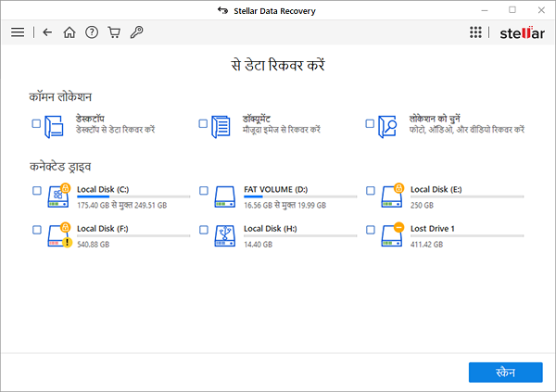This screenshot has width=556, height=392.
Task: Tick the Choose Location checkbox
Action: pos(371,123)
